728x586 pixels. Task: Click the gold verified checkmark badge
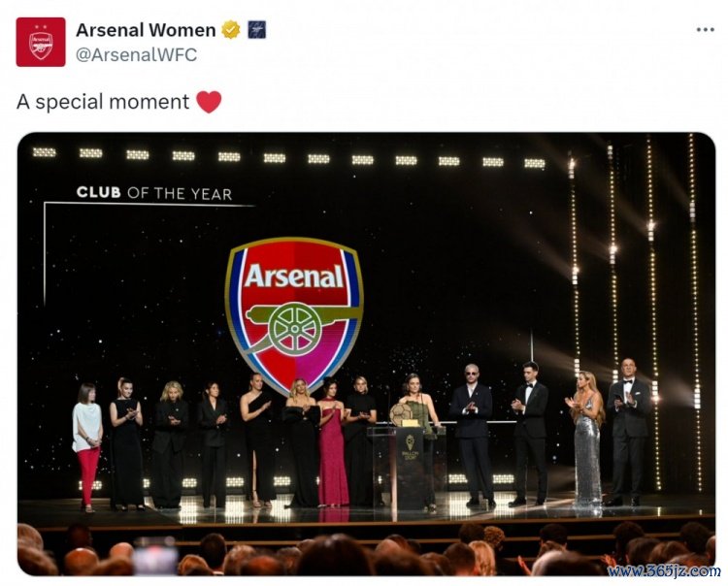(x=231, y=30)
